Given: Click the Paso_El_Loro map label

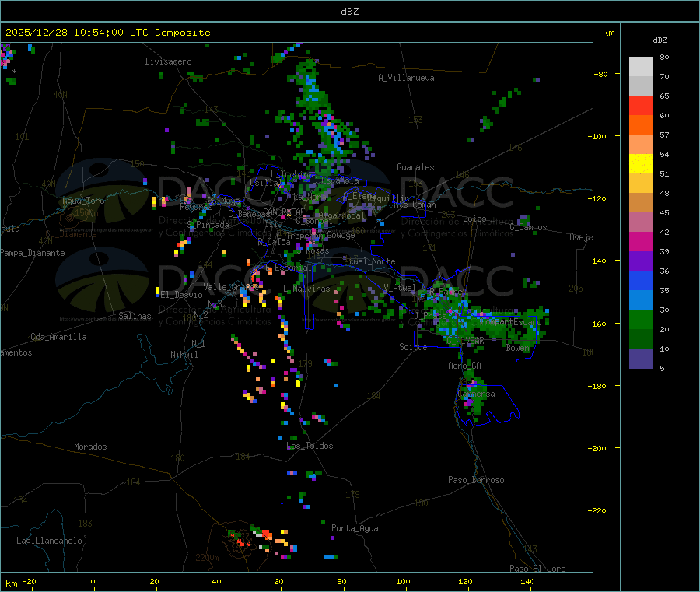Looking at the screenshot, I should pyautogui.click(x=537, y=569).
